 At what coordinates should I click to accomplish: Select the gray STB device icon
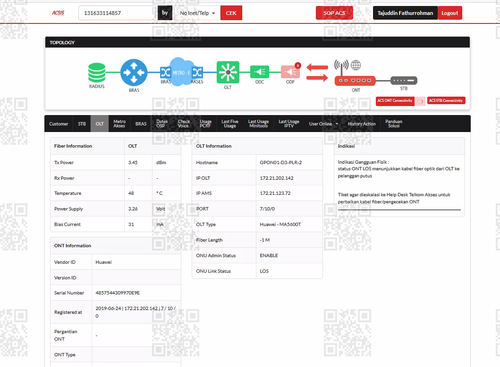point(404,80)
